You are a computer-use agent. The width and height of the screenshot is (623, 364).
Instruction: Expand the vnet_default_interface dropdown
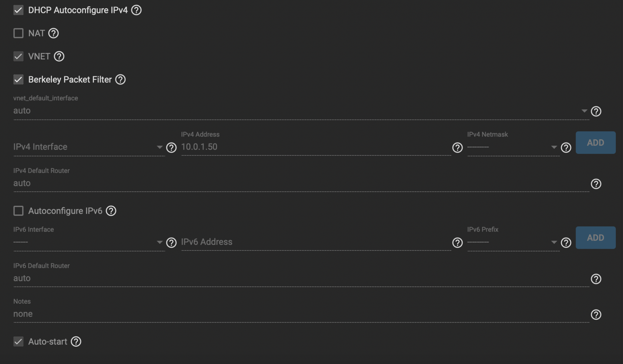pos(301,111)
